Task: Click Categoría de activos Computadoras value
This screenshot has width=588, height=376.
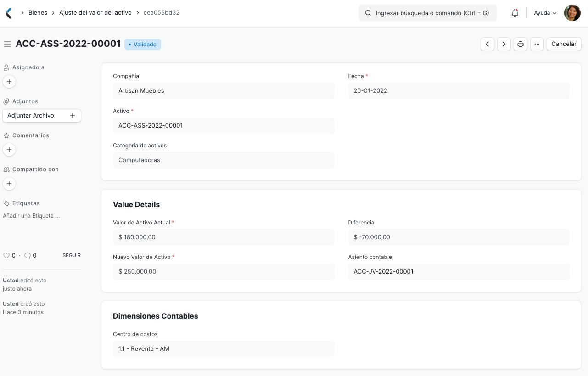Action: [x=224, y=160]
